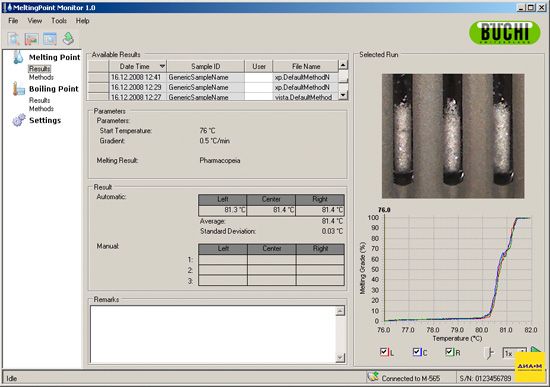The width and height of the screenshot is (550, 387).
Task: Select the Melting Point flask icon
Action: click(x=18, y=57)
